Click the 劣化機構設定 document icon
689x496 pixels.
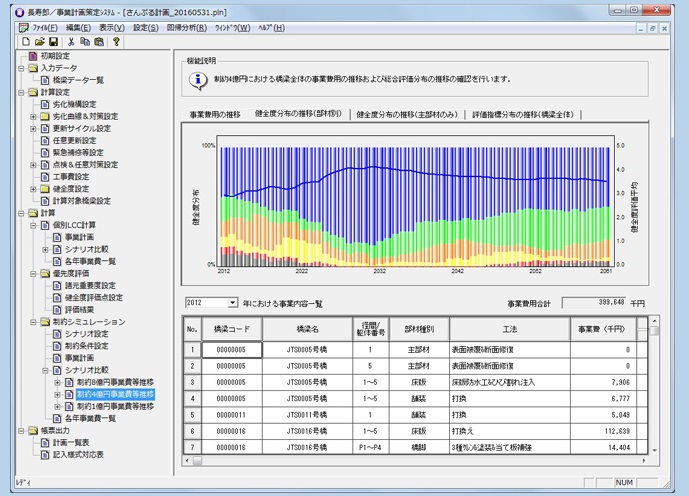pyautogui.click(x=45, y=104)
